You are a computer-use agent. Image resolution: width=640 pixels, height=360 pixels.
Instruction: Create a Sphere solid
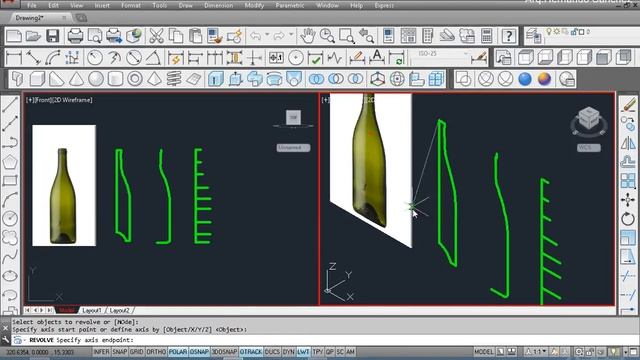coord(96,79)
